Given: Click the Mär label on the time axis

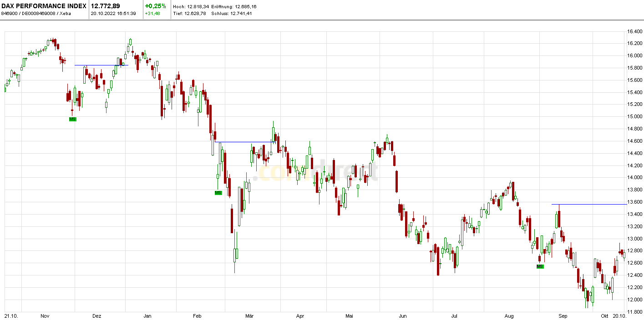Looking at the screenshot, I should 249,315.
